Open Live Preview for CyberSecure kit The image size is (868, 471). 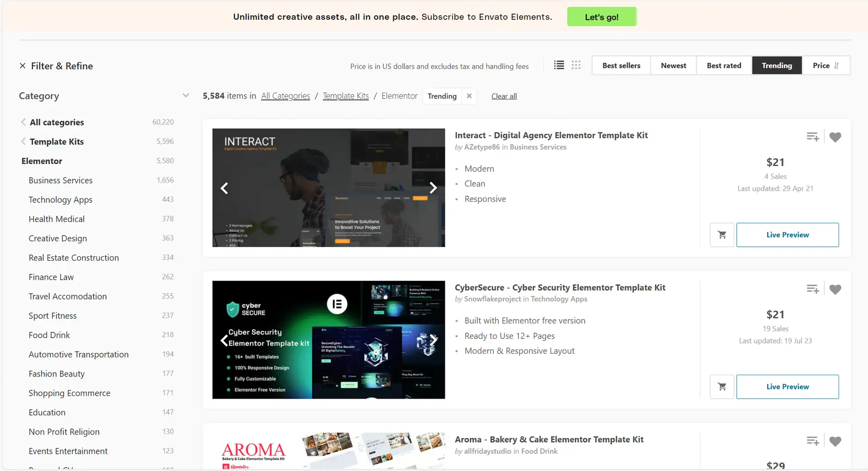[x=788, y=386]
